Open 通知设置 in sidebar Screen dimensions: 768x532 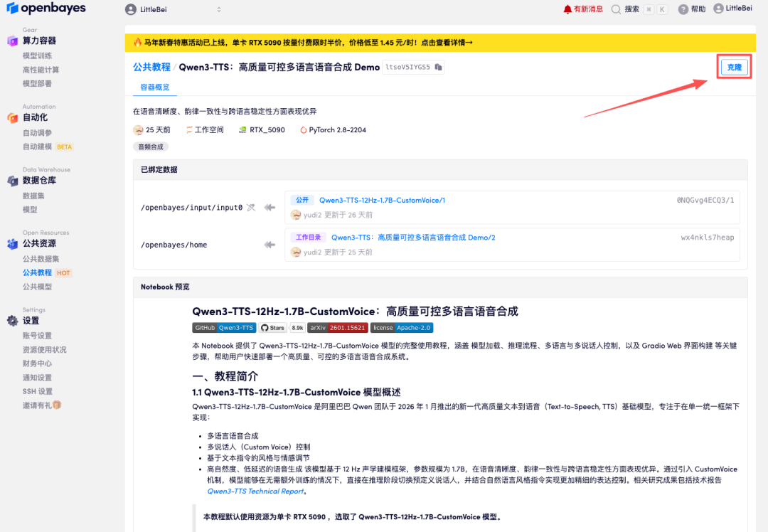pyautogui.click(x=37, y=378)
